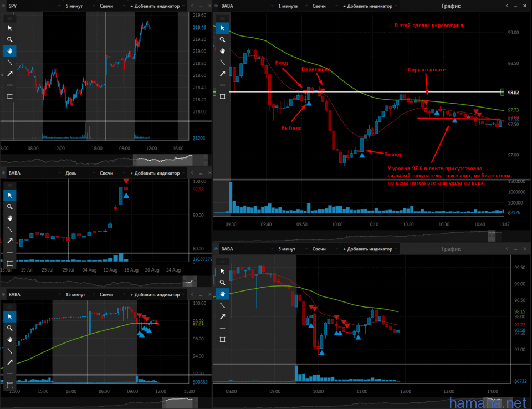Viewport: 532px width, 409px height.
Task: Toggle link circle of BABA 1 минута panel
Action: (x=216, y=6)
